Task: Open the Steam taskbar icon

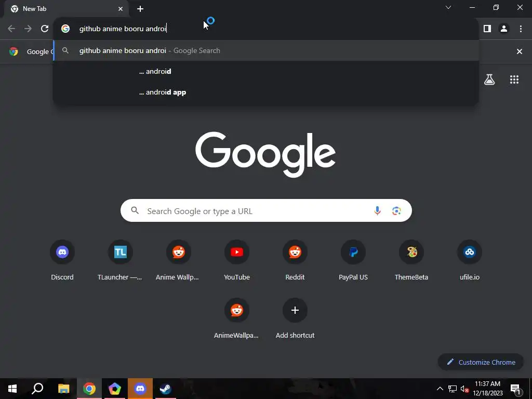Action: [166, 389]
